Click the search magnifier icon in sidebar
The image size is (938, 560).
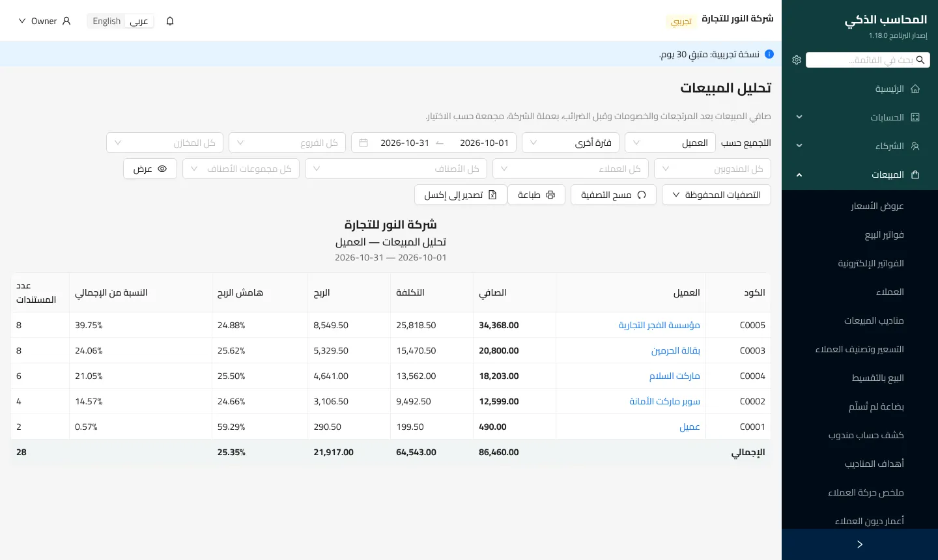pos(920,60)
